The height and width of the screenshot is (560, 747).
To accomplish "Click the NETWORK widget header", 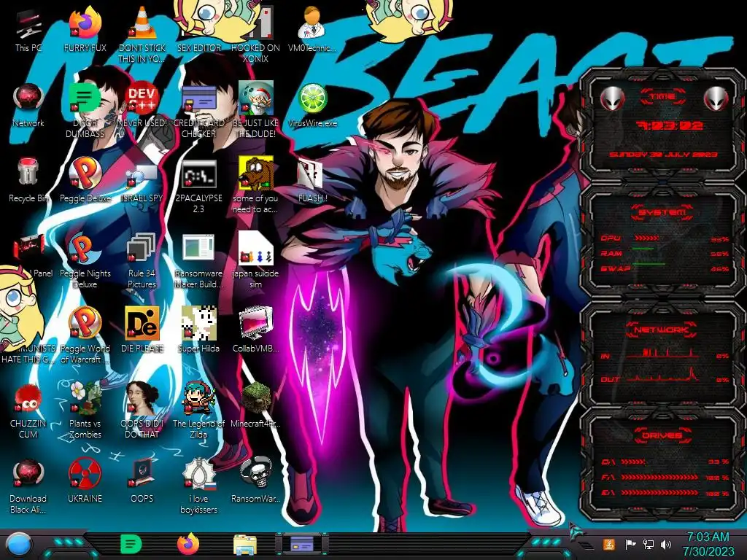I will point(661,330).
